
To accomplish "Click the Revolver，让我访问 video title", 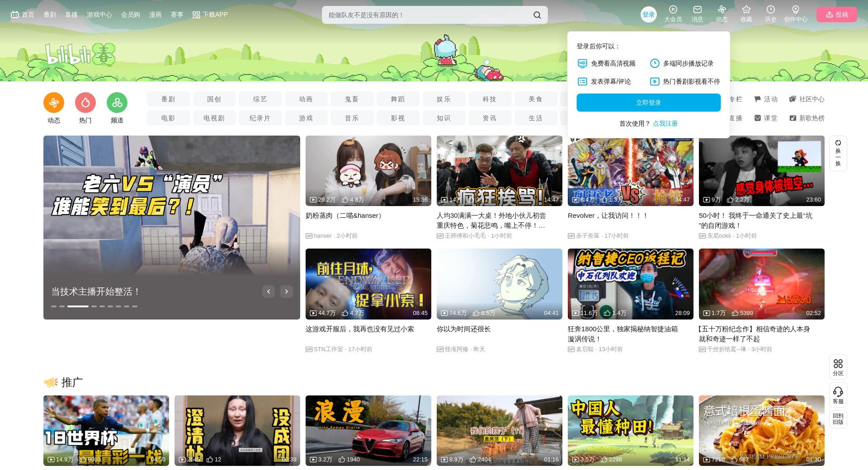I will pos(608,216).
